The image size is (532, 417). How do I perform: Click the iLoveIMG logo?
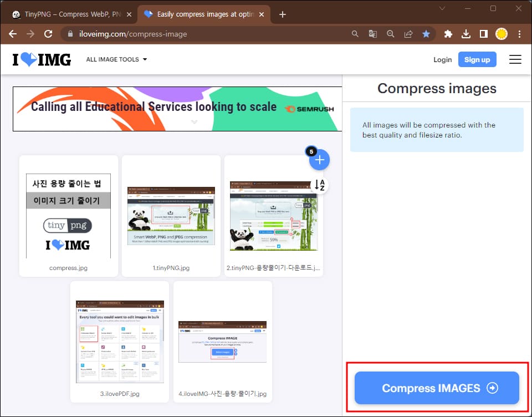pyautogui.click(x=42, y=59)
